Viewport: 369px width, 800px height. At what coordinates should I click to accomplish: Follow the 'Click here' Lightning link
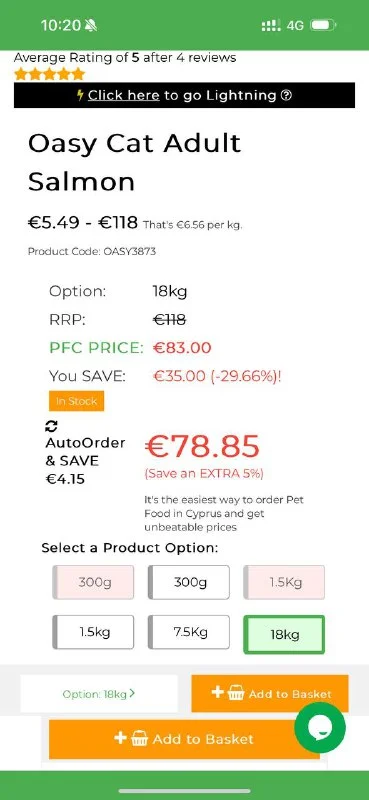(124, 95)
